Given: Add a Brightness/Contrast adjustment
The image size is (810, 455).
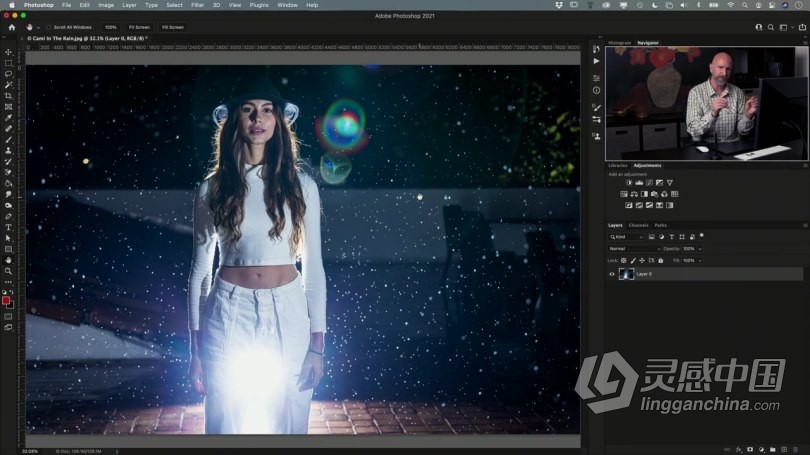Looking at the screenshot, I should [x=629, y=183].
